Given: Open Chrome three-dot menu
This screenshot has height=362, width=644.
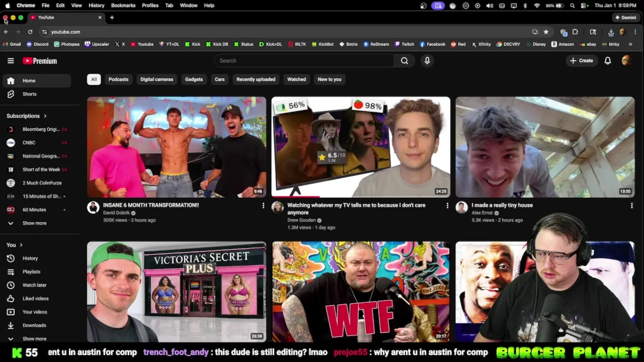Looking at the screenshot, I should pyautogui.click(x=635, y=32).
